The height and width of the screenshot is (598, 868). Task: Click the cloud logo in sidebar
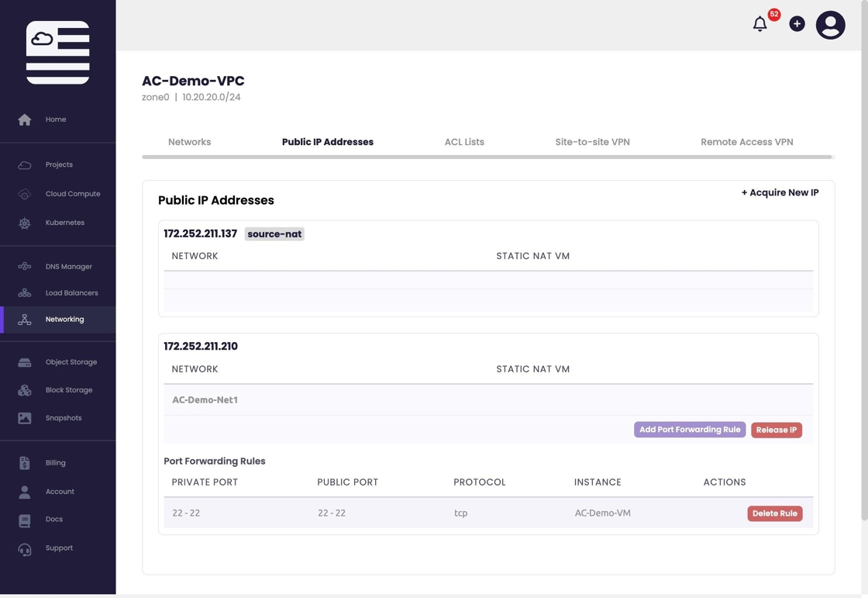tap(57, 52)
